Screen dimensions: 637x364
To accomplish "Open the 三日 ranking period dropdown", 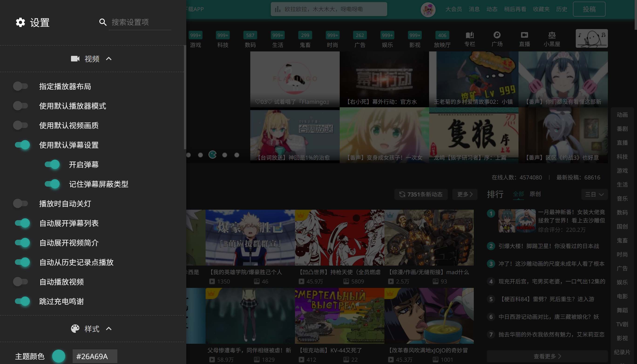I will point(594,194).
